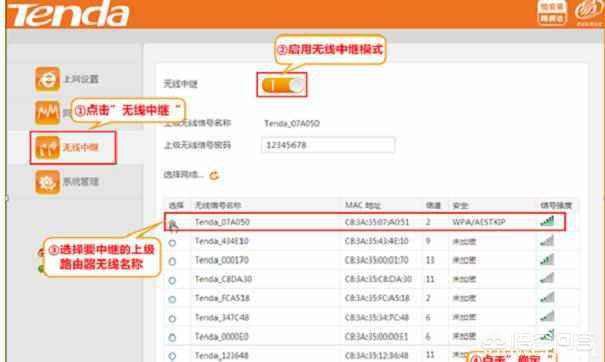The image size is (605, 362).
Task: Click signal strength icon for Tenda_C8DA30
Action: tap(547, 278)
